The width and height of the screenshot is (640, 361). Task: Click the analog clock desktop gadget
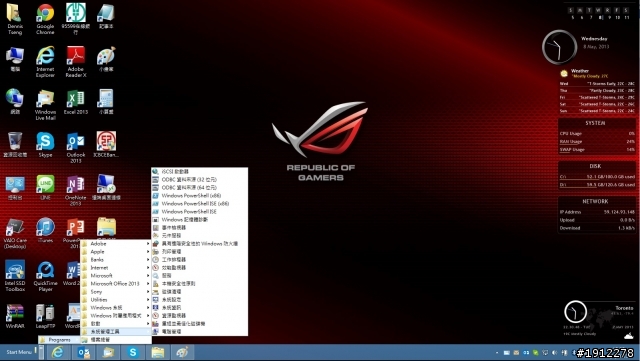[x=559, y=47]
